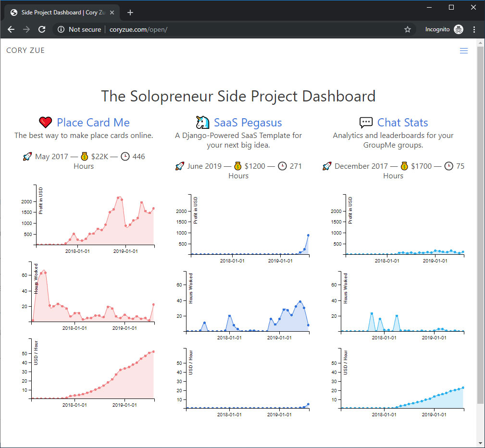Click the red heart icon
485x448 pixels.
tap(46, 123)
